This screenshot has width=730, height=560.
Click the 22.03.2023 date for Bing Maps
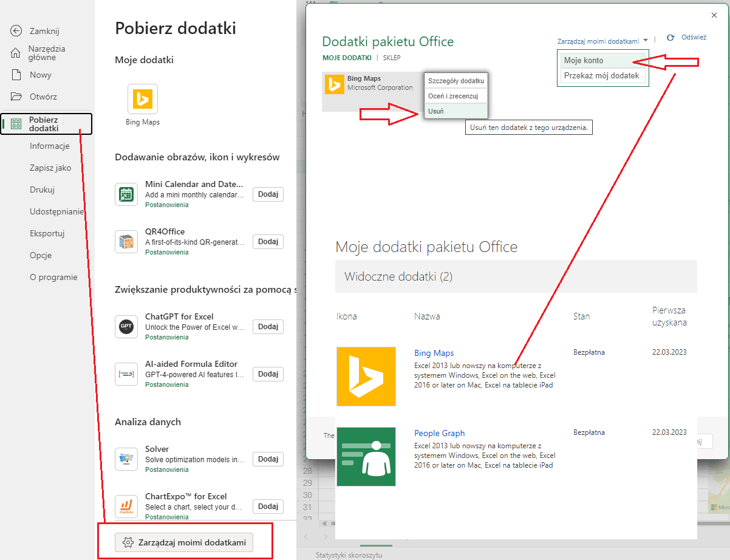[669, 352]
